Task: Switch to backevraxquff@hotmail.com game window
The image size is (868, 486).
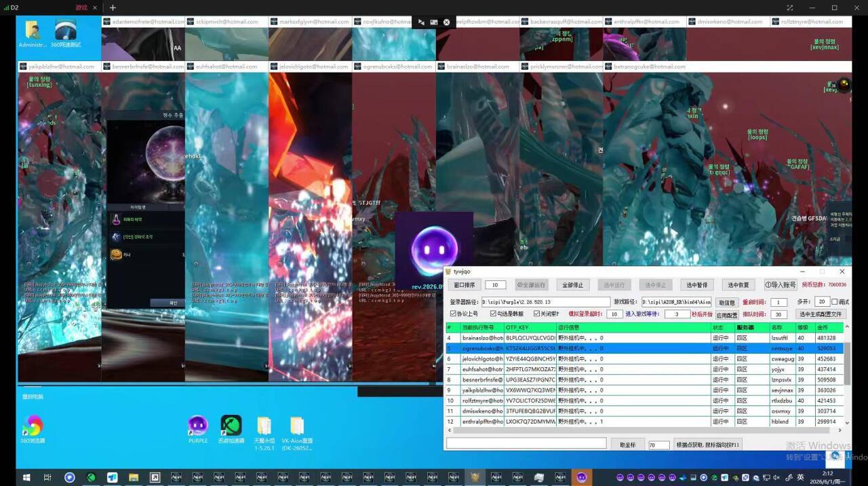Action: [x=561, y=22]
